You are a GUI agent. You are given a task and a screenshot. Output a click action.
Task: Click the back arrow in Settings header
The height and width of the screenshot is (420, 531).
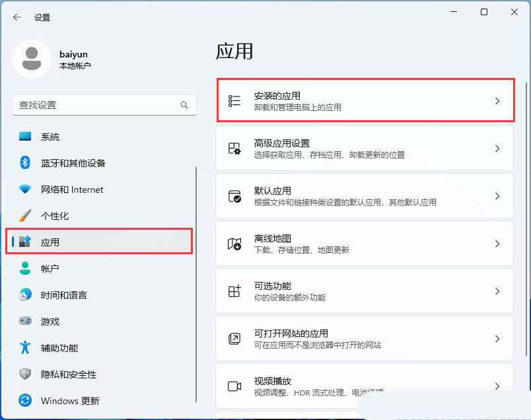pos(17,18)
